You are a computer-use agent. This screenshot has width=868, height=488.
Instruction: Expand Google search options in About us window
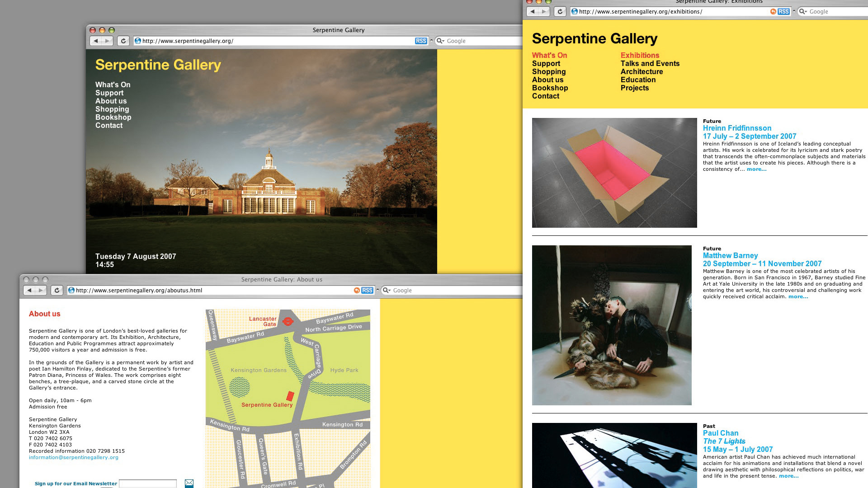tap(387, 291)
